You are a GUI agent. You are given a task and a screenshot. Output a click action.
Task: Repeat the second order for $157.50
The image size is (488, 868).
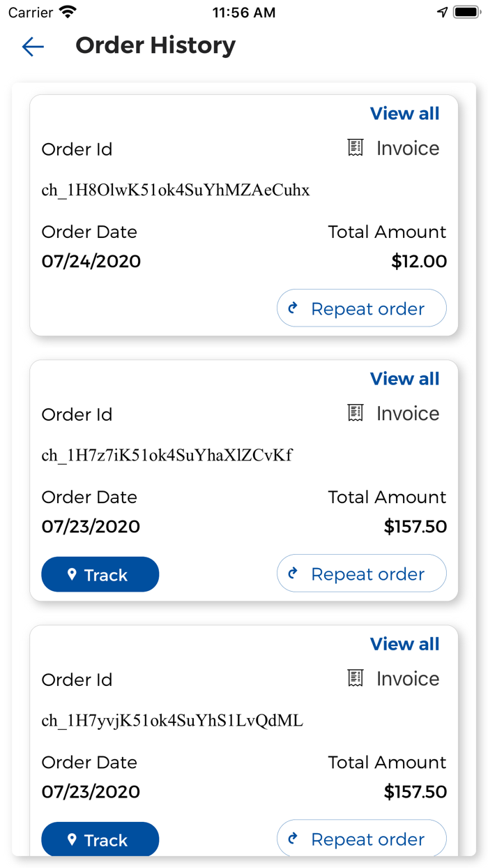pyautogui.click(x=361, y=574)
